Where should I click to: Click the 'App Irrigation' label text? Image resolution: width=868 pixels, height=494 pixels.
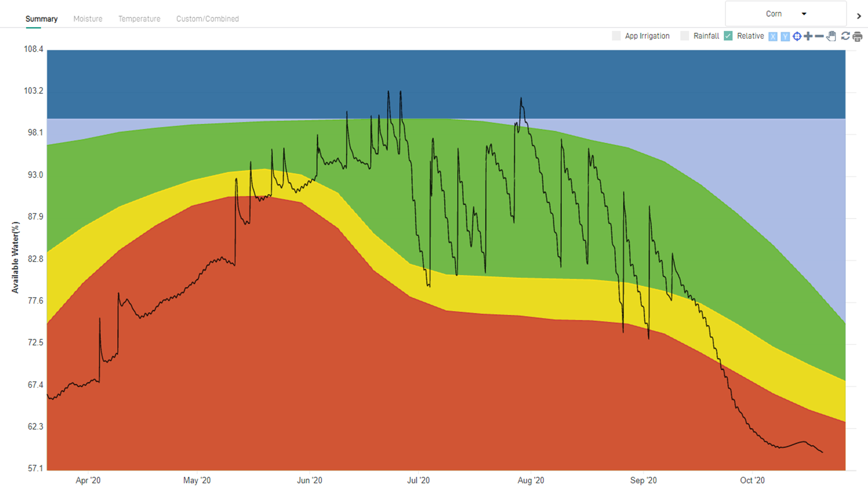coord(647,36)
